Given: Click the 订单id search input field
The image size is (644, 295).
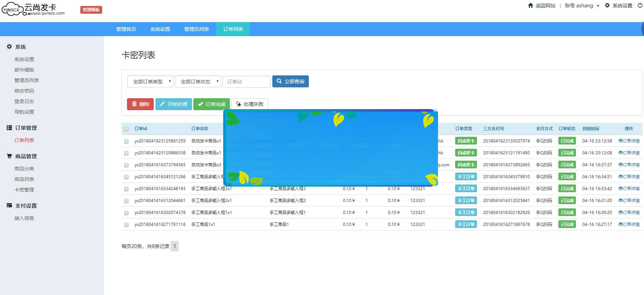Looking at the screenshot, I should (x=246, y=81).
